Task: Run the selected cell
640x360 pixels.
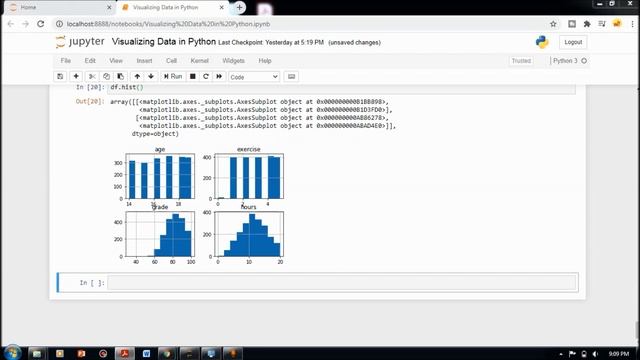Action: (x=173, y=77)
